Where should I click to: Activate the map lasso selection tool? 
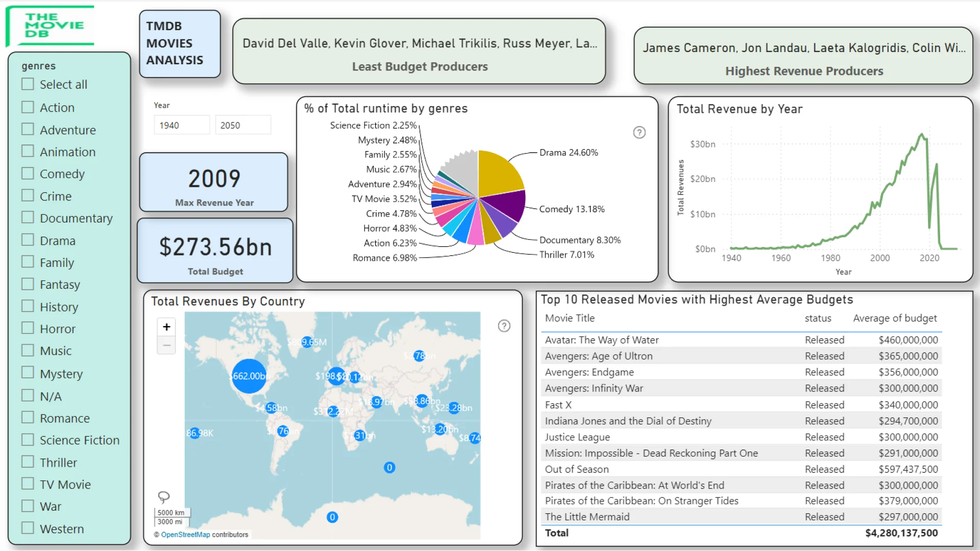point(164,496)
